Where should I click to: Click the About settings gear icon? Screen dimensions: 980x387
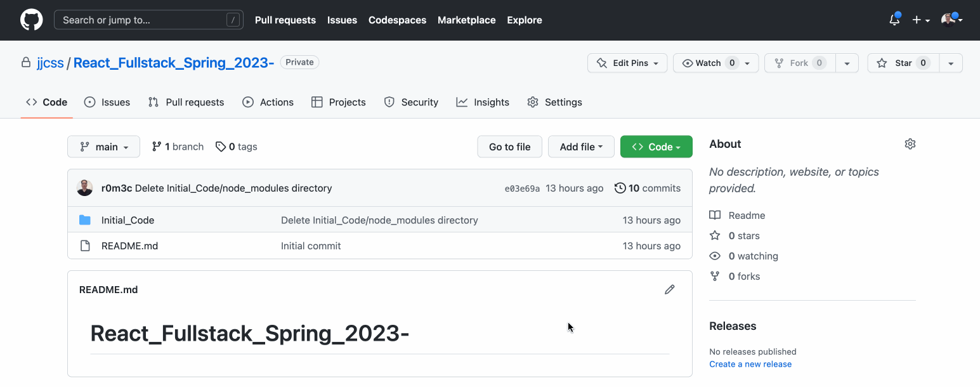[910, 144]
